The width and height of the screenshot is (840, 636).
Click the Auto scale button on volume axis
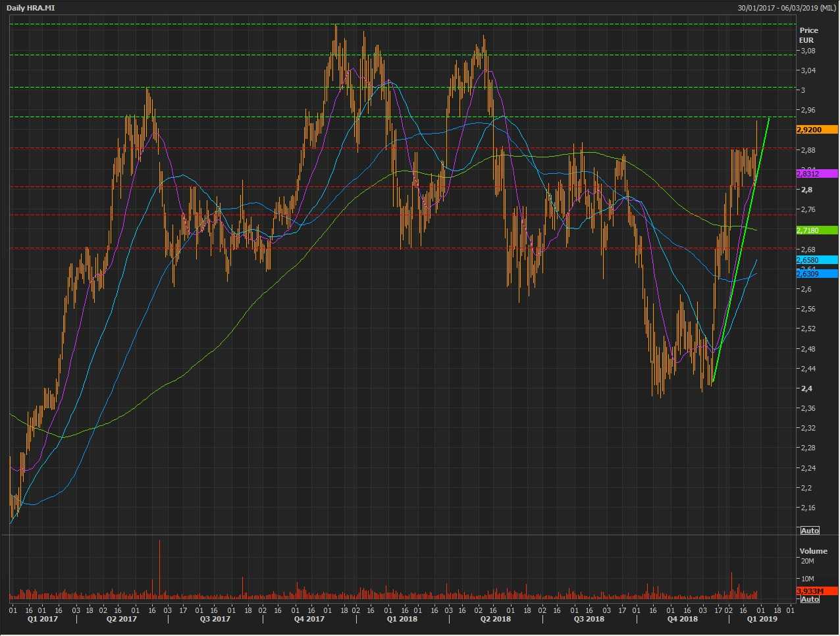coord(810,599)
